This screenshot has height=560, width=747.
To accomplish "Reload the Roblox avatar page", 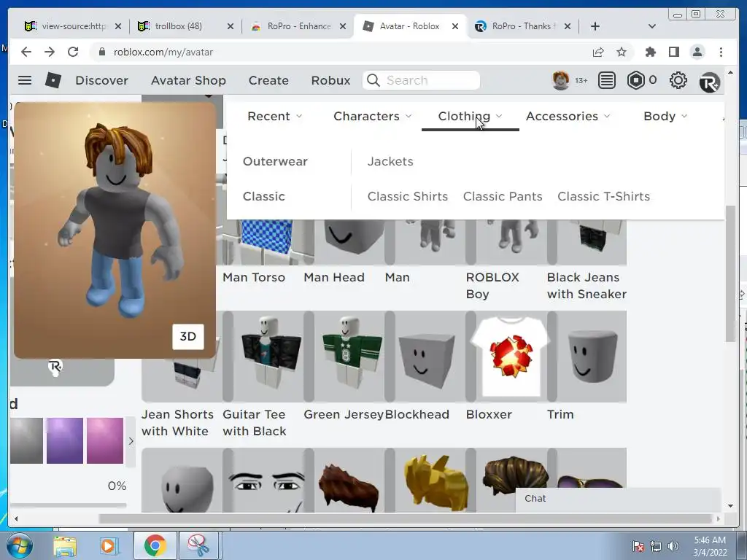I will (73, 52).
